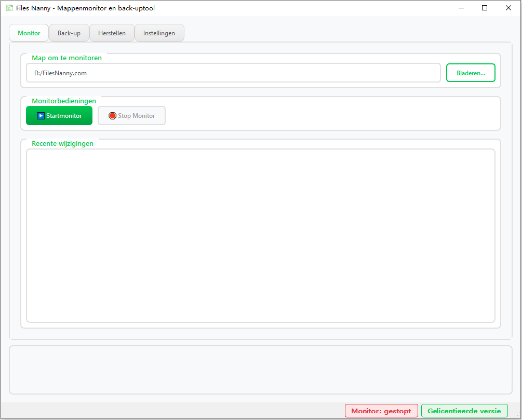522x420 pixels.
Task: Select the folder path field showing D:/FilesNanny.com
Action: coord(233,73)
